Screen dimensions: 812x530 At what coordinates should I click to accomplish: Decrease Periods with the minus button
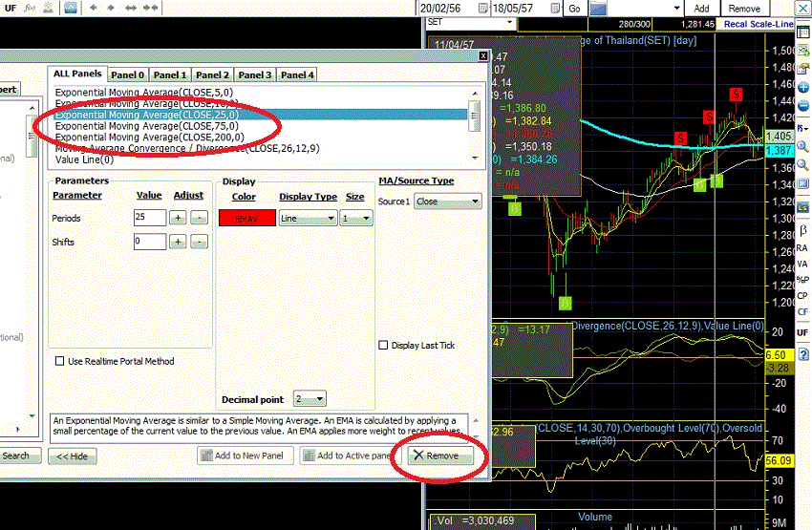199,218
